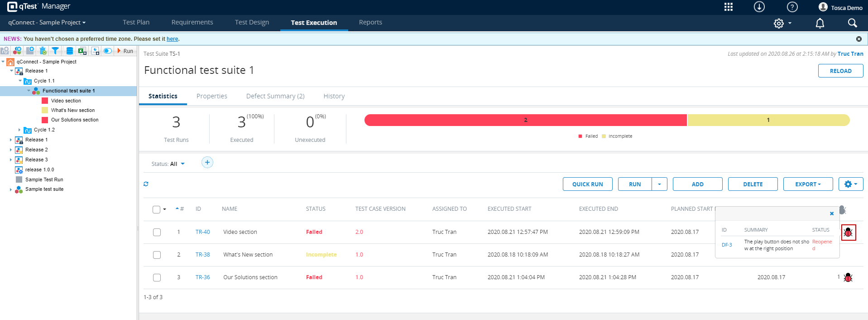Click the add test suite toolbar icon
This screenshot has width=868, height=320.
pos(17,51)
